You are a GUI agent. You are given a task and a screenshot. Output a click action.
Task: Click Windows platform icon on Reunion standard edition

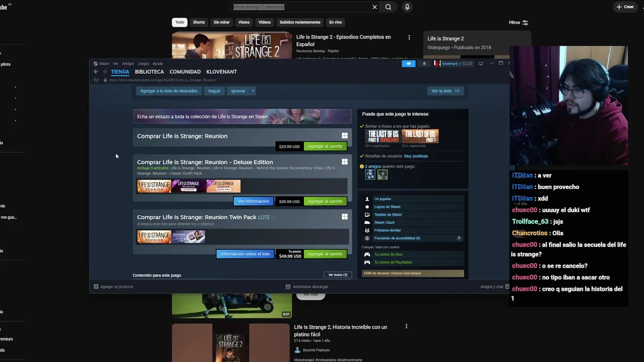[345, 136]
